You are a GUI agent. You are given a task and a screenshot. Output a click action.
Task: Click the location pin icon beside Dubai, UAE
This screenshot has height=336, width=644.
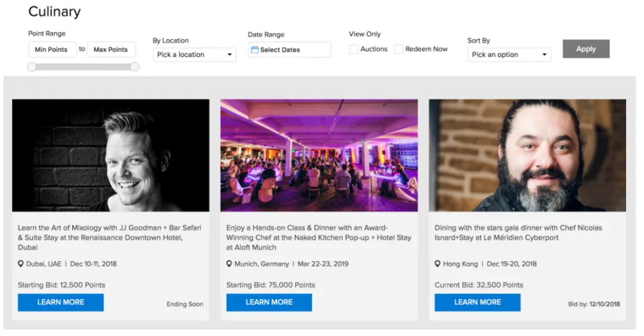[x=20, y=264]
